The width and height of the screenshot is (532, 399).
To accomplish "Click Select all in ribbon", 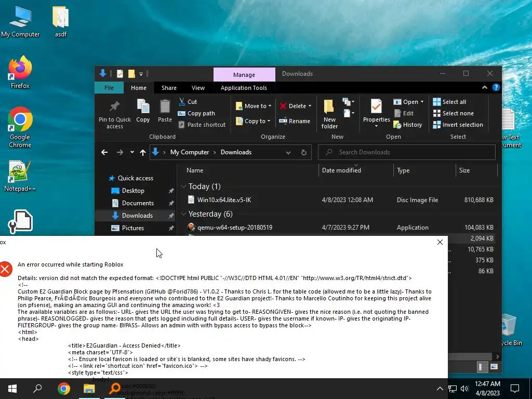I will (x=449, y=102).
